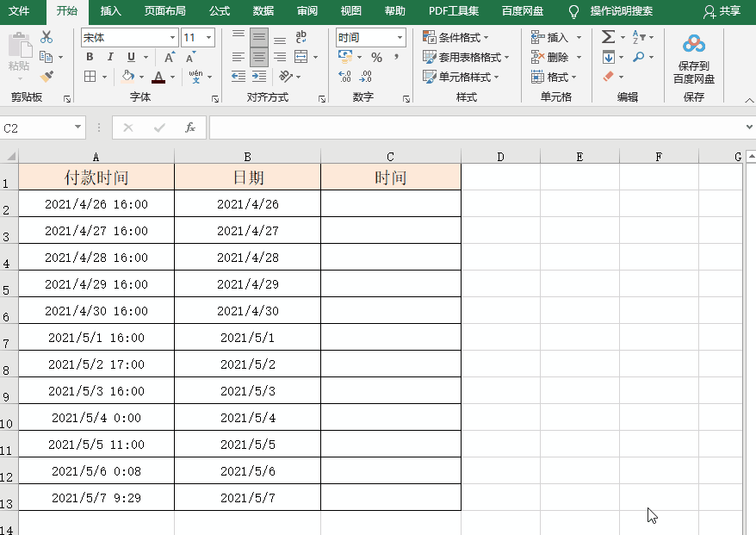756x535 pixels.
Task: Click into the formula bar input
Action: (x=476, y=128)
